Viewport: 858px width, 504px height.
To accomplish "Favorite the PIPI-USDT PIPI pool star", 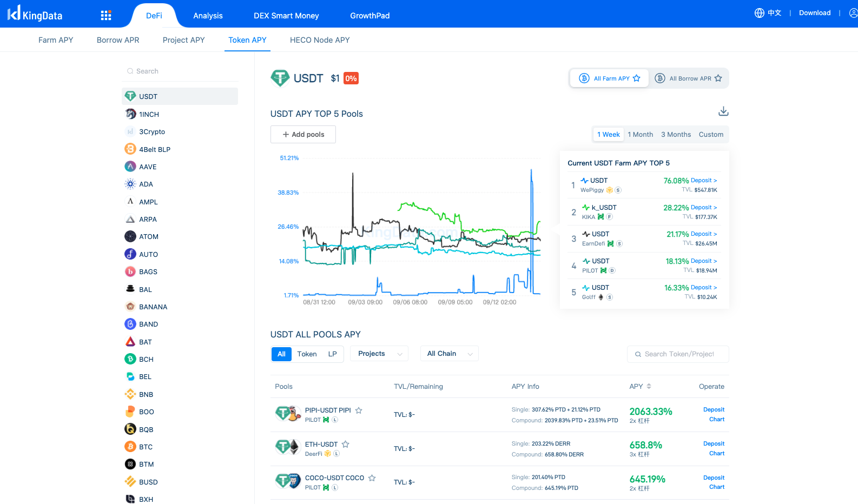I will point(359,410).
